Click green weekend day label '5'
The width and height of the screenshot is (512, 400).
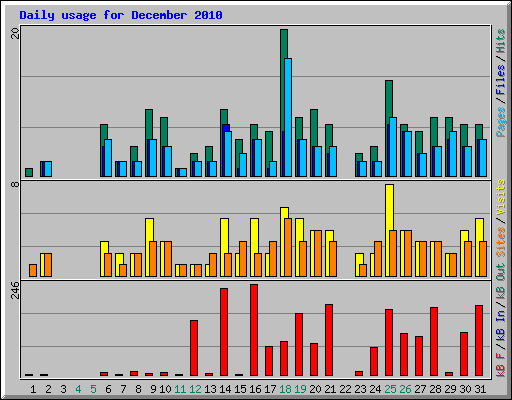[x=93, y=389]
